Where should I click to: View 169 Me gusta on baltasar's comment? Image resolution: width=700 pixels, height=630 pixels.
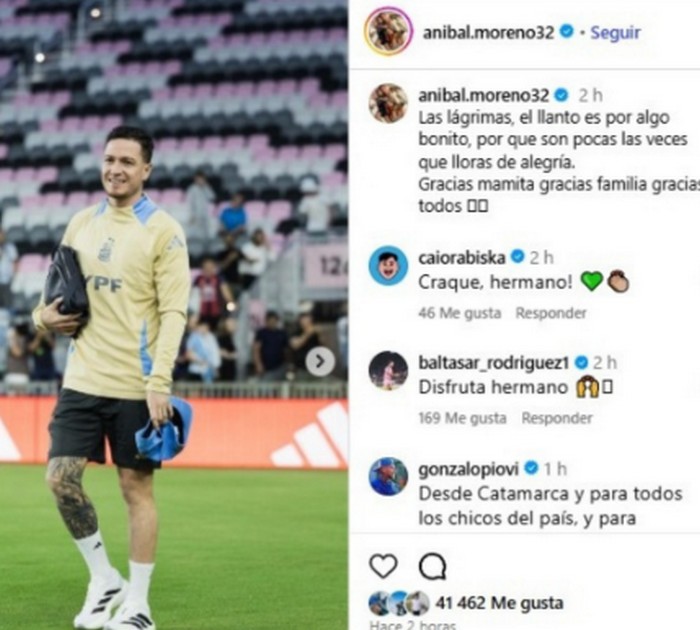[462, 418]
